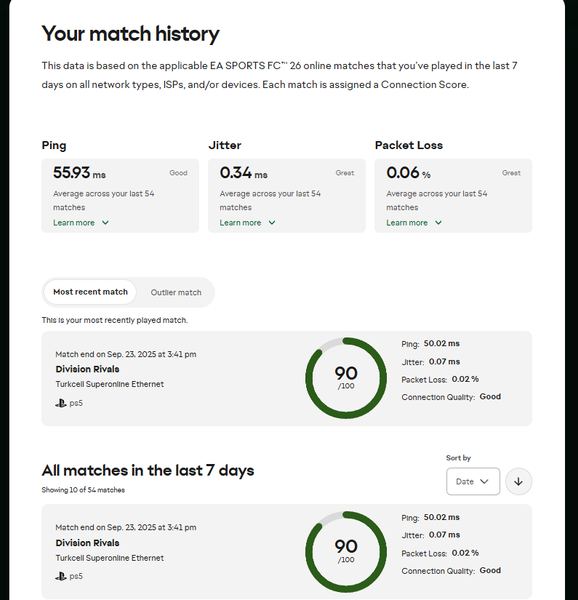Switch to Outlier match view

pyautogui.click(x=176, y=292)
